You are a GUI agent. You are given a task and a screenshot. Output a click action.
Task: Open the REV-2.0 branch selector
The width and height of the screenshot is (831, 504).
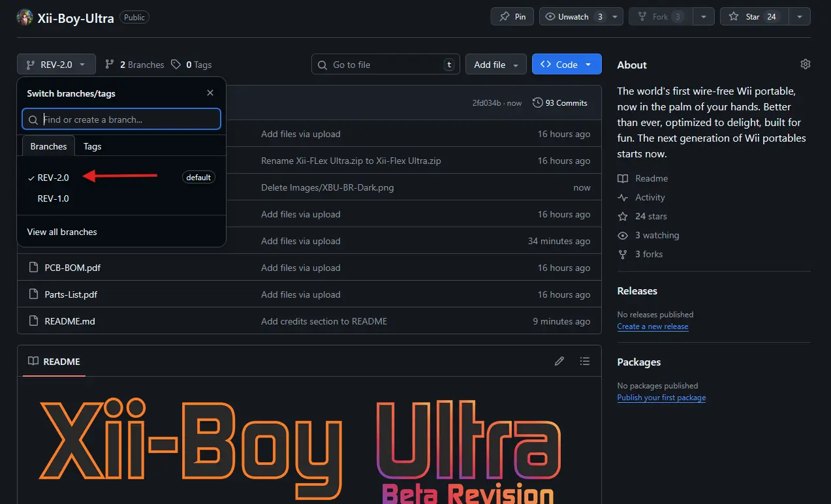(56, 65)
